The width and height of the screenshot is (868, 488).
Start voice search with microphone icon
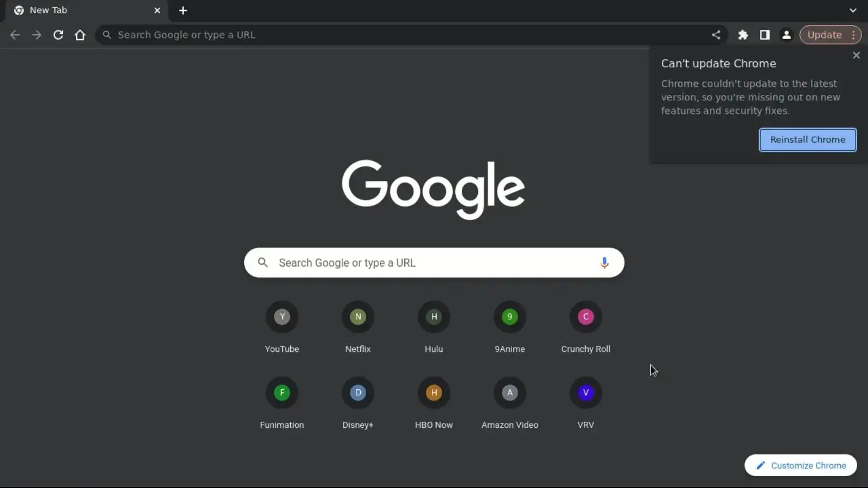pyautogui.click(x=604, y=263)
